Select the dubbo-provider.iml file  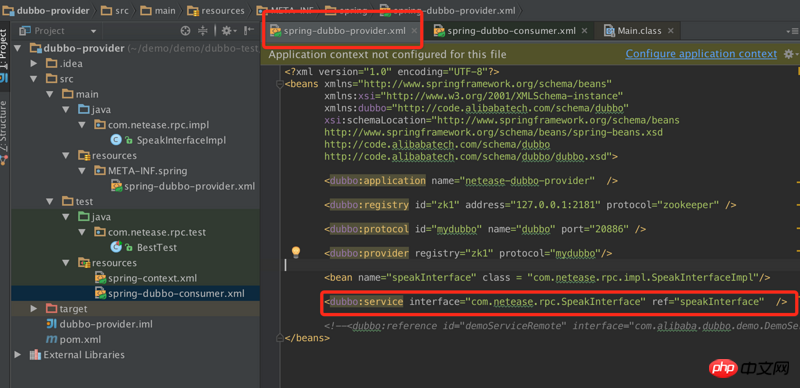[106, 324]
